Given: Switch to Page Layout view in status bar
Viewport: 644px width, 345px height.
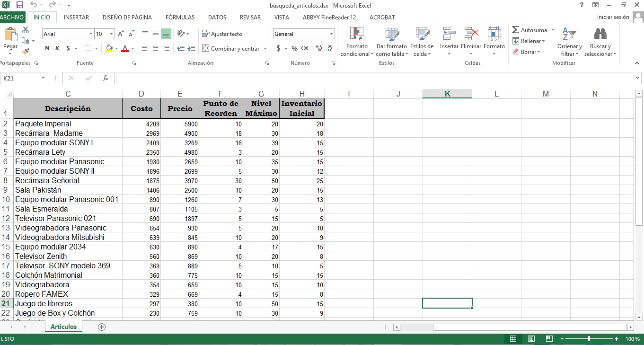Looking at the screenshot, I should (531, 339).
